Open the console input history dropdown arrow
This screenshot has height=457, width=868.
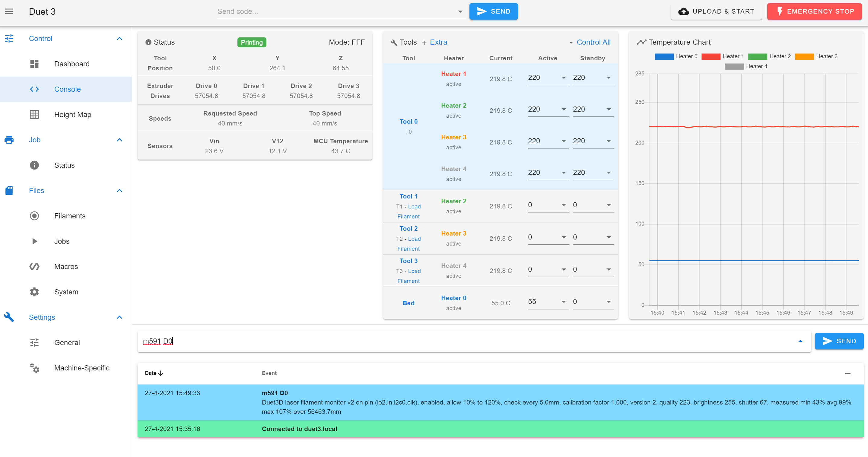click(x=800, y=341)
